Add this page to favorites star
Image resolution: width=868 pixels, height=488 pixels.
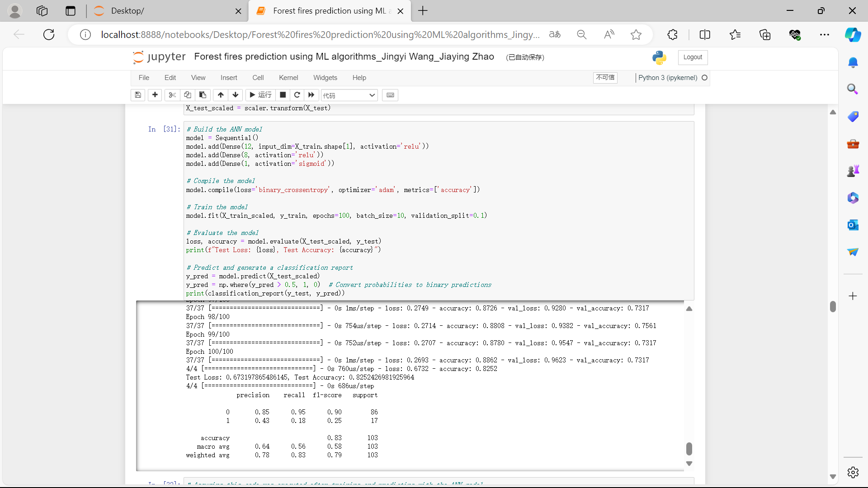pos(636,35)
